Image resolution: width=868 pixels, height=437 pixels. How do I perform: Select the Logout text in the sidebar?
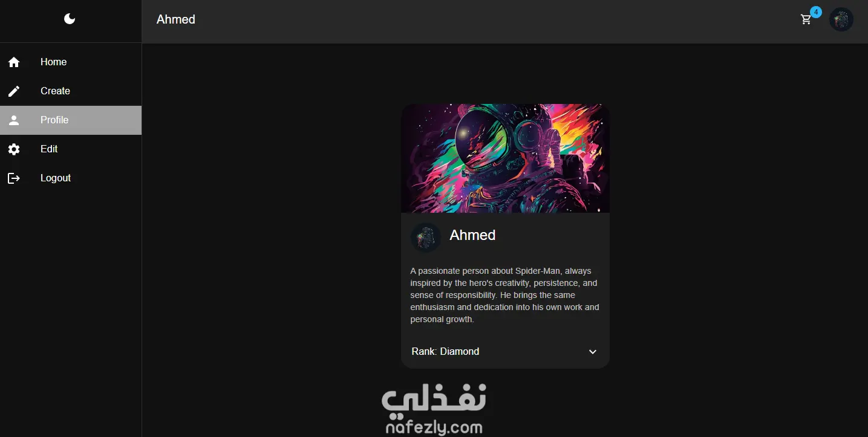(x=56, y=178)
